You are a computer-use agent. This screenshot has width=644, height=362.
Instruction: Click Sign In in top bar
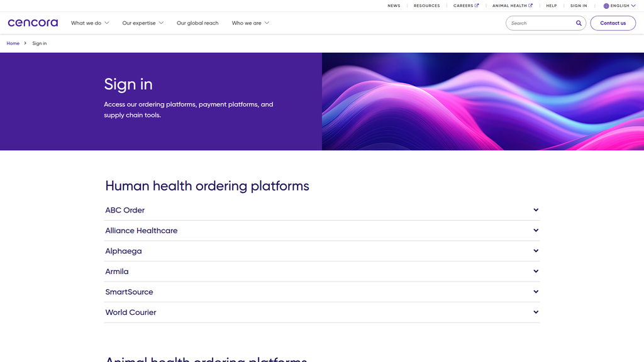click(579, 6)
